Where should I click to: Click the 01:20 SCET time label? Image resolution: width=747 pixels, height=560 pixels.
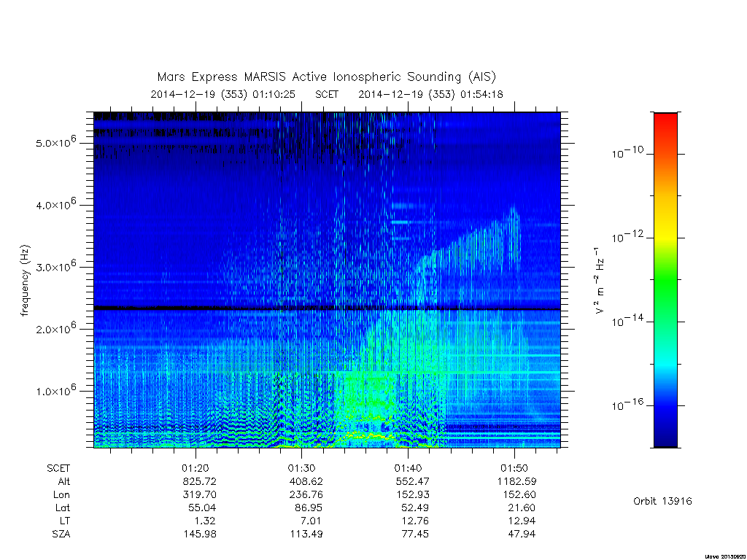196,468
